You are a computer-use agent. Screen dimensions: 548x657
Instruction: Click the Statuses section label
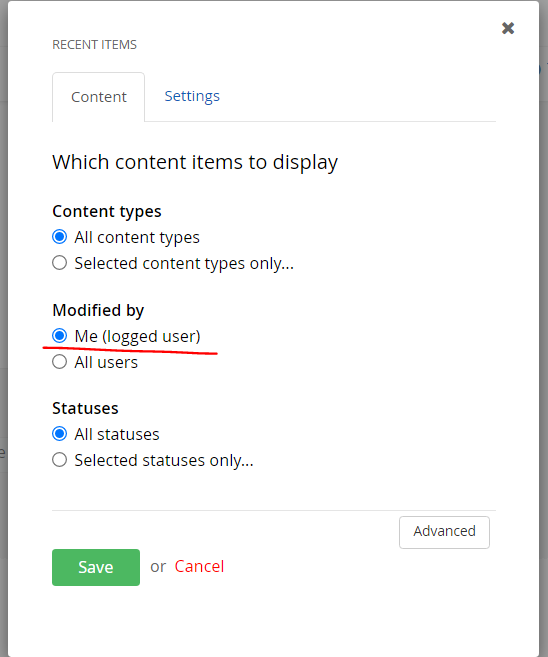click(x=85, y=409)
